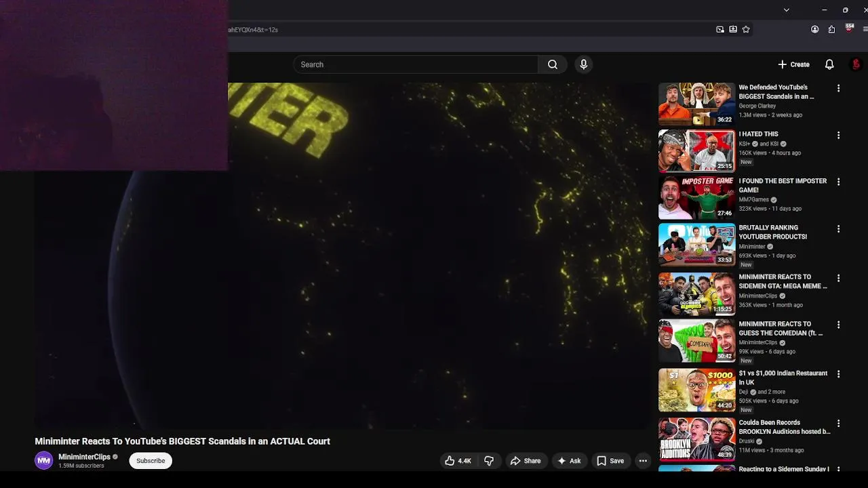This screenshot has height=488, width=868.
Task: Click 'Druski' channel name
Action: [747, 441]
